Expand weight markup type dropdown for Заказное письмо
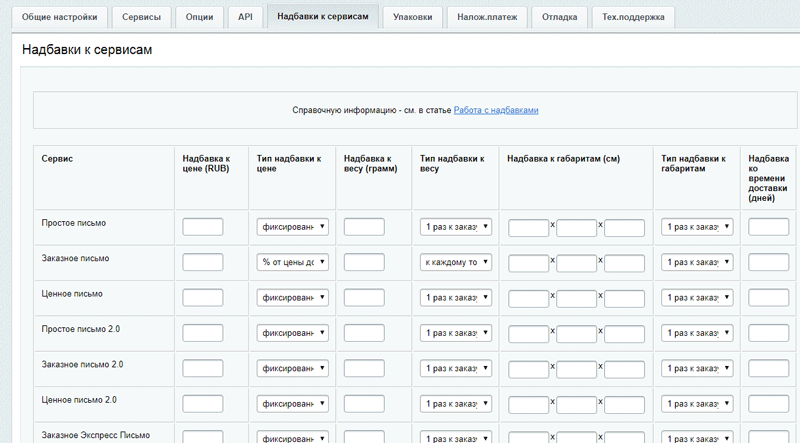800x443 pixels. click(455, 262)
